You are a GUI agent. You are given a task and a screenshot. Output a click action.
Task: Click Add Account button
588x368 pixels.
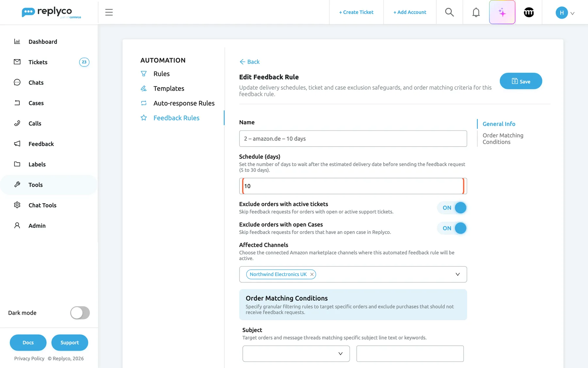(x=410, y=12)
